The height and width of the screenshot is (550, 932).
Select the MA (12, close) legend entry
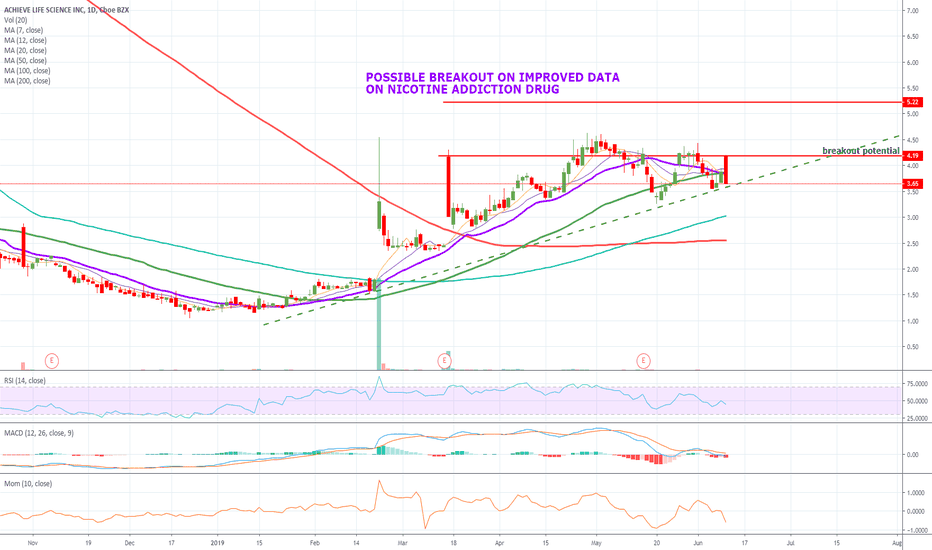[25, 40]
